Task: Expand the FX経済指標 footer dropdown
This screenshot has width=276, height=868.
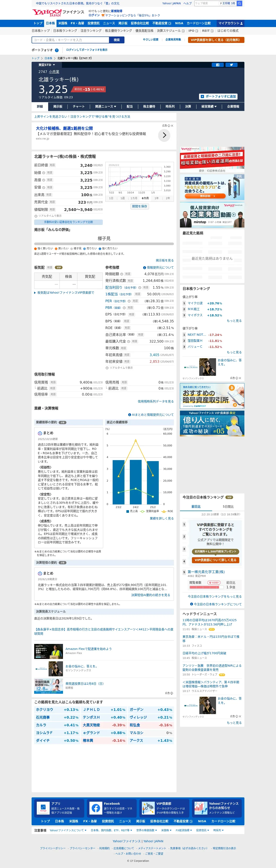Action: pos(184,830)
